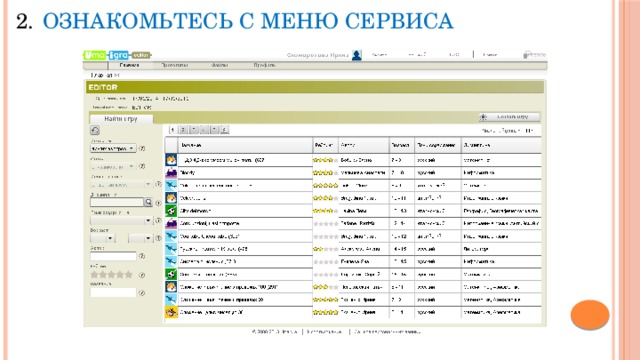The image size is (640, 360).
Task: Switch to the Главная menu tab
Action: coord(129,65)
